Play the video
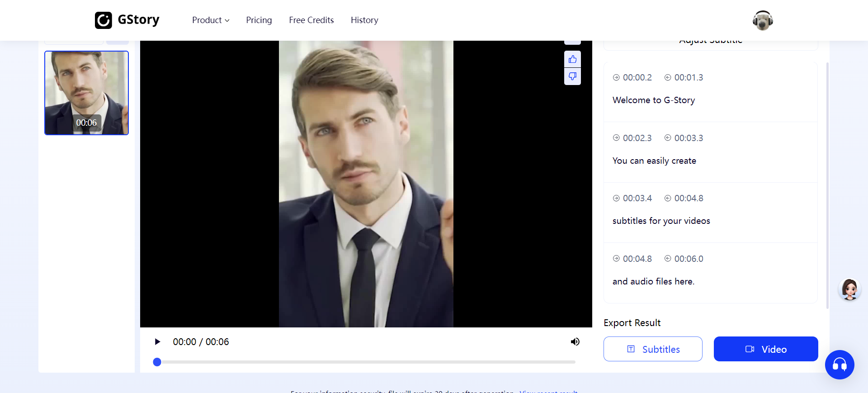 click(x=157, y=342)
